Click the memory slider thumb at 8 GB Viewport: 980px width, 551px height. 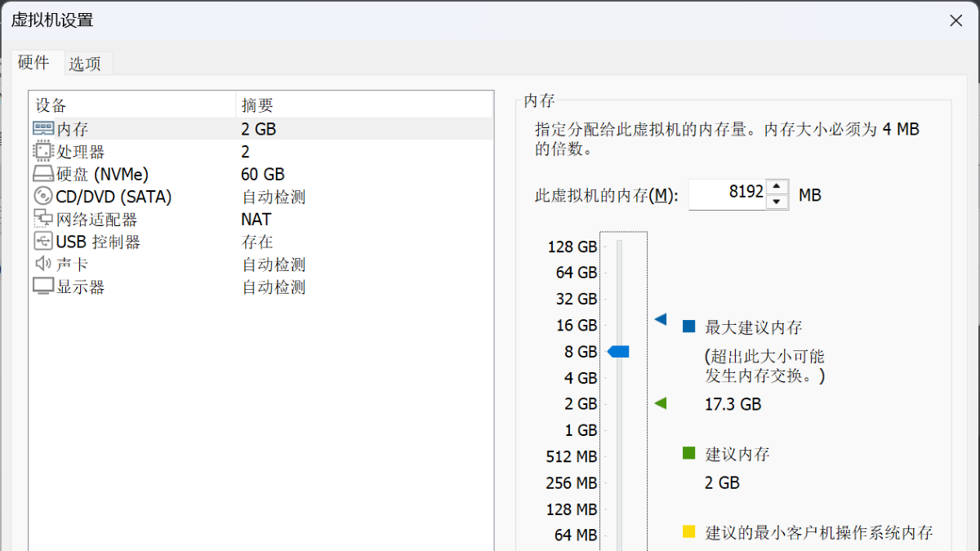(x=618, y=352)
